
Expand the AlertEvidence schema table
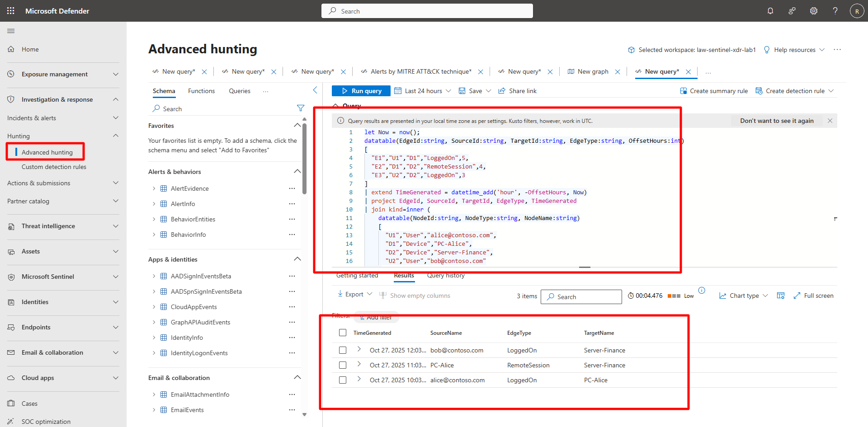[154, 188]
